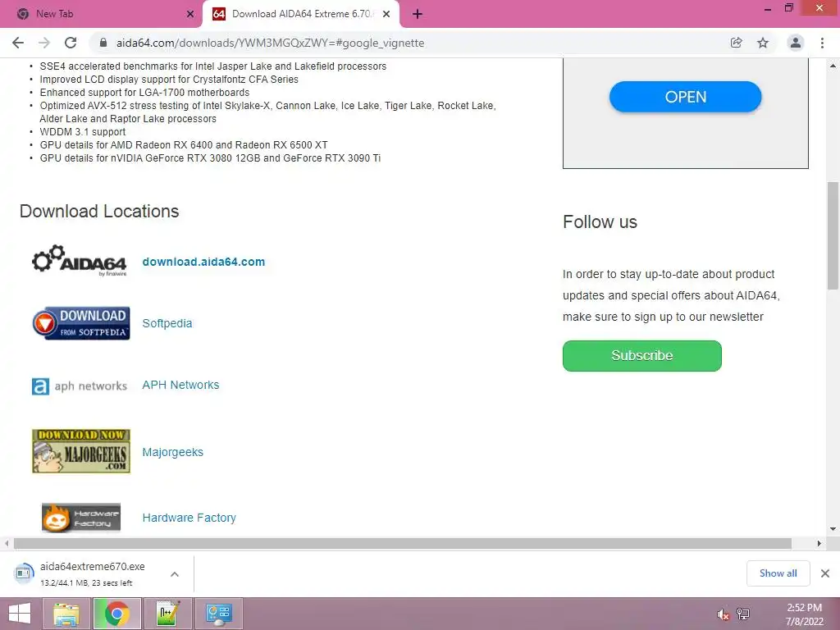This screenshot has height=630, width=840.
Task: Click the AIDA64 logo image
Action: pos(80,261)
